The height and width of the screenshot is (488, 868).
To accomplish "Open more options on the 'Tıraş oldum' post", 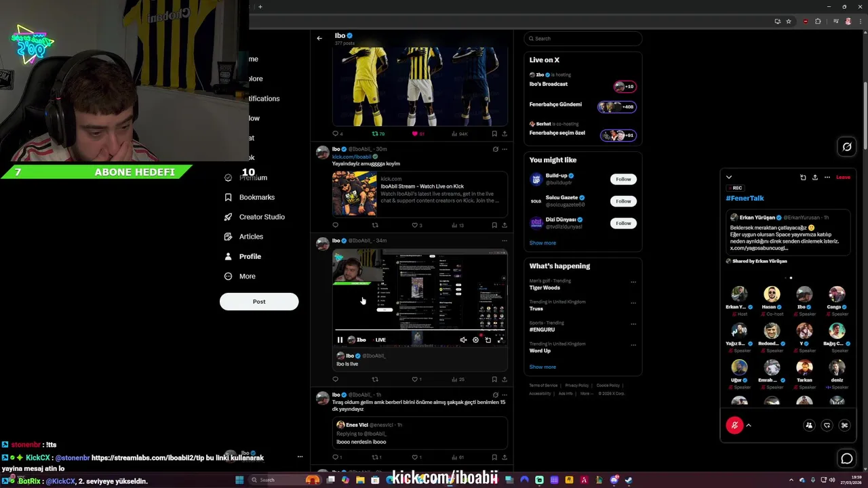I will (x=504, y=394).
